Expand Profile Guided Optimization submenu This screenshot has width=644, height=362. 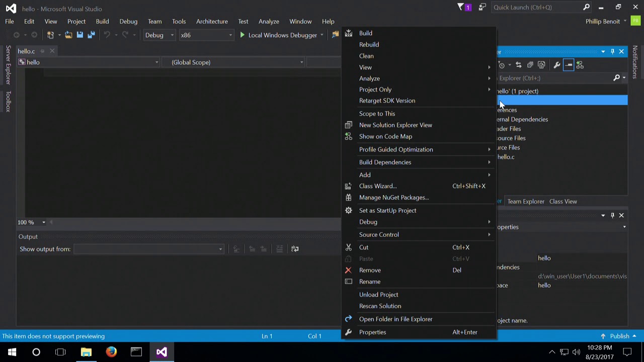click(419, 149)
